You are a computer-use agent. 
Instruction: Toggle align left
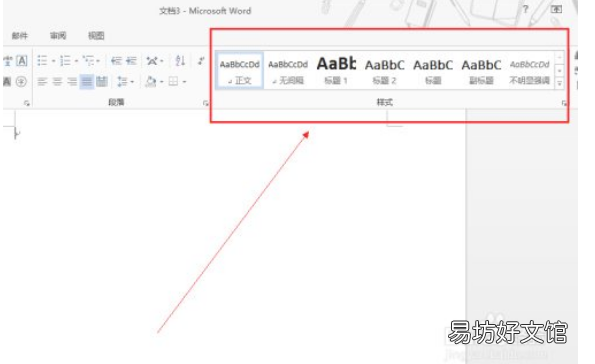point(42,81)
